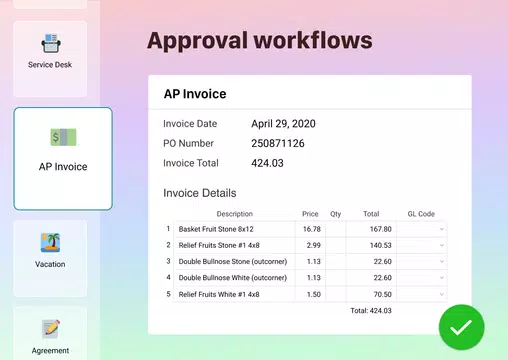
Task: Click the Description column header
Action: [x=235, y=214]
